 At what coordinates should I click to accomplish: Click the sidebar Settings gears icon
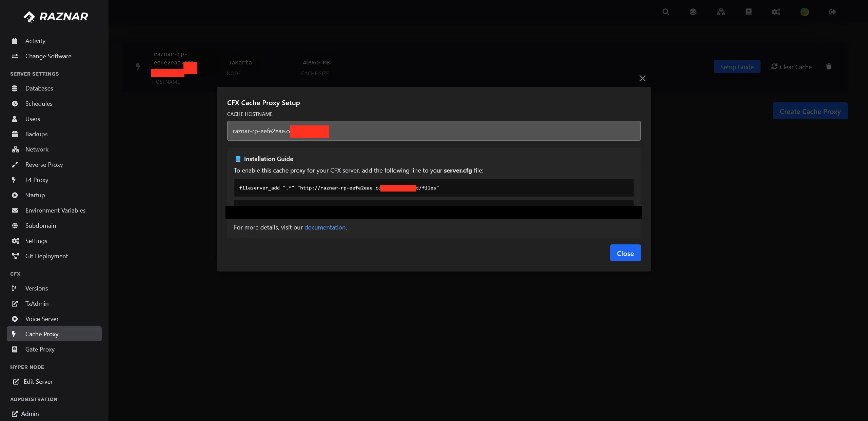coord(15,241)
